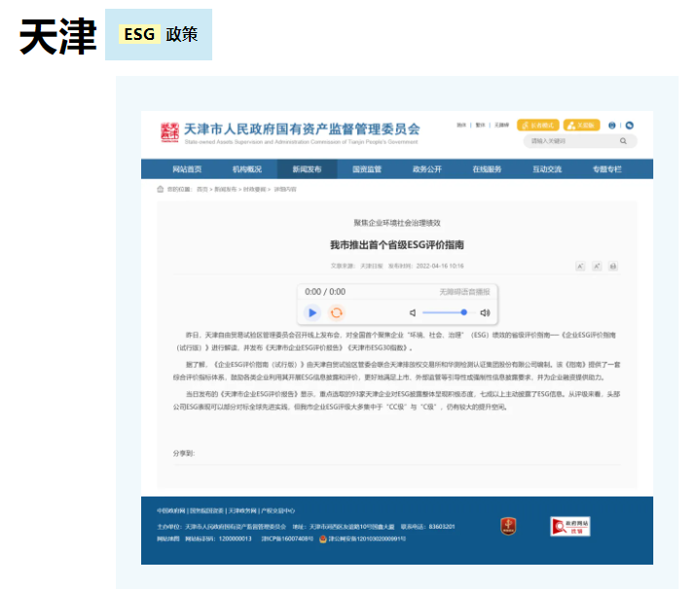This screenshot has height=589, width=700.
Task: Switch site to 繁体 Chinese
Action: (x=480, y=125)
